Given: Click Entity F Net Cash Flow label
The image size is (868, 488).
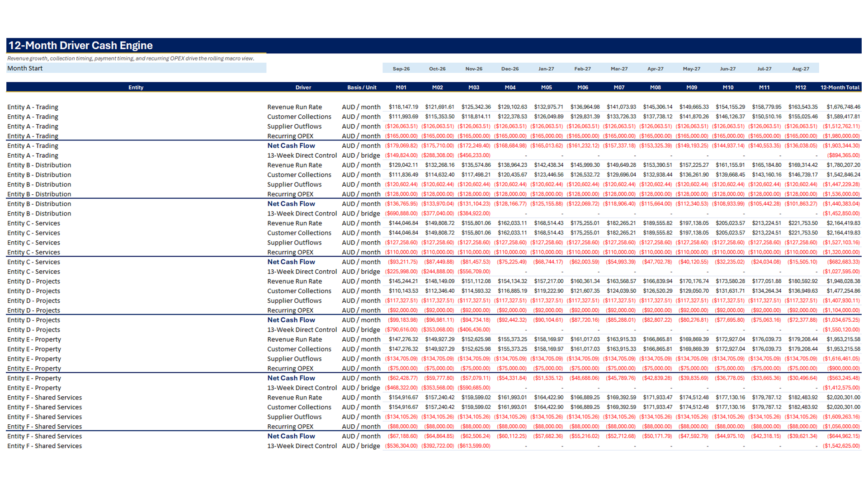Looking at the screenshot, I should [x=291, y=436].
